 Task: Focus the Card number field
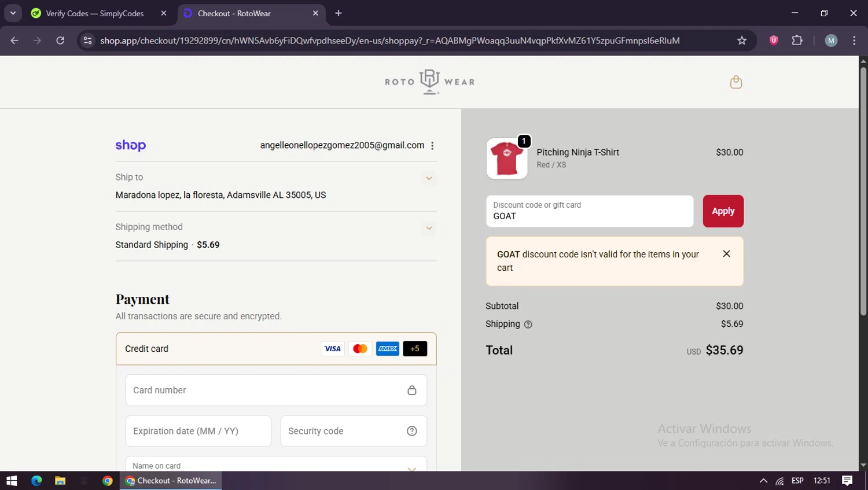pos(276,390)
